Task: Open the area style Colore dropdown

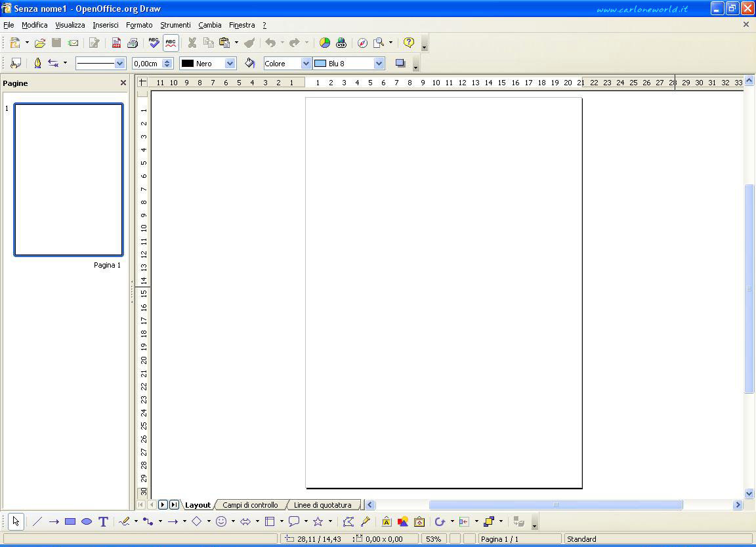Action: (306, 63)
